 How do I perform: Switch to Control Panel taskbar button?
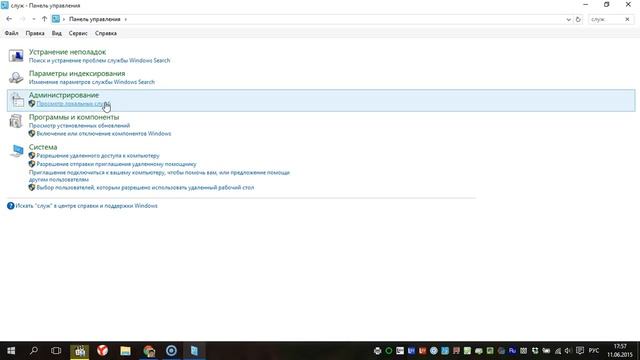pyautogui.click(x=194, y=351)
